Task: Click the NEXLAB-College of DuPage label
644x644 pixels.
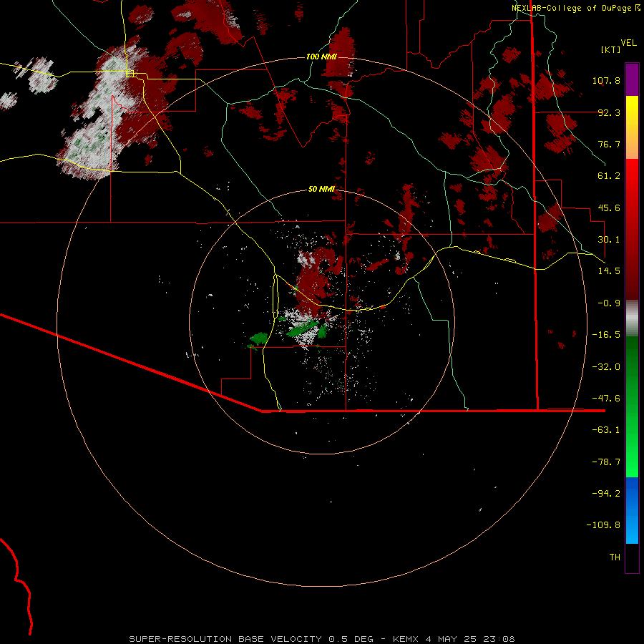Action: (x=572, y=8)
